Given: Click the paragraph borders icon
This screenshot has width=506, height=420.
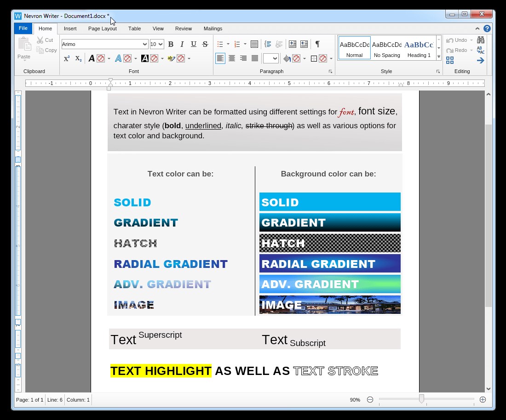Looking at the screenshot, I should [314, 58].
